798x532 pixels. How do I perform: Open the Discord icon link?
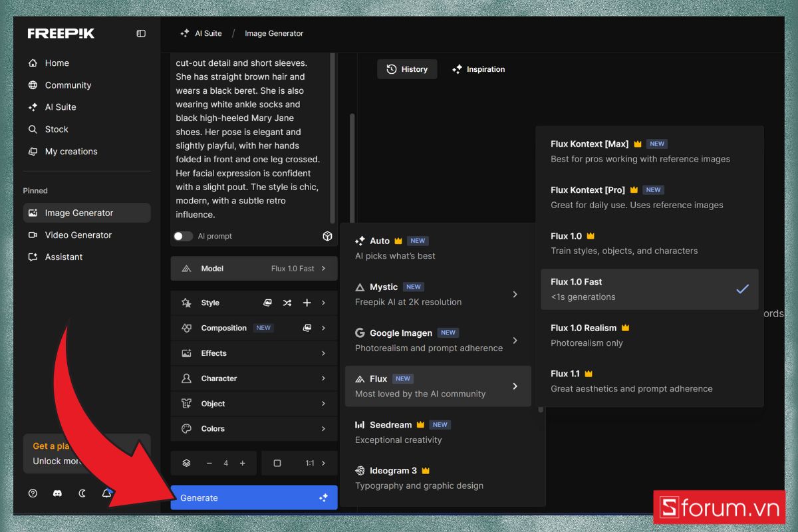57,493
